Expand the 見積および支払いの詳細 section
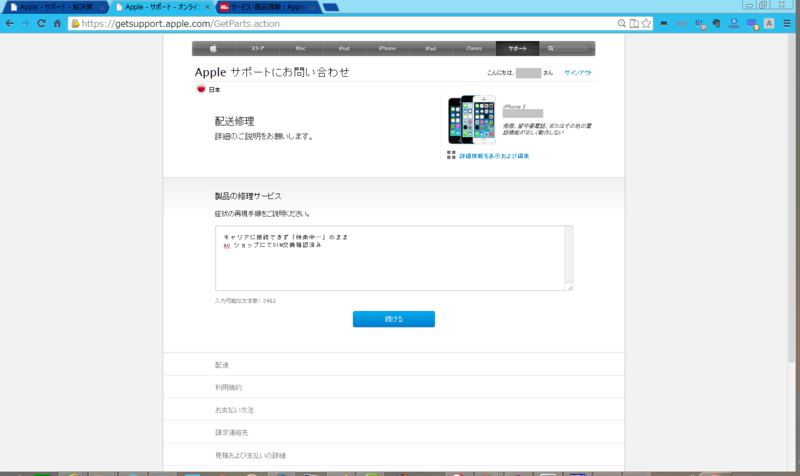Image resolution: width=800 pixels, height=476 pixels. point(394,455)
